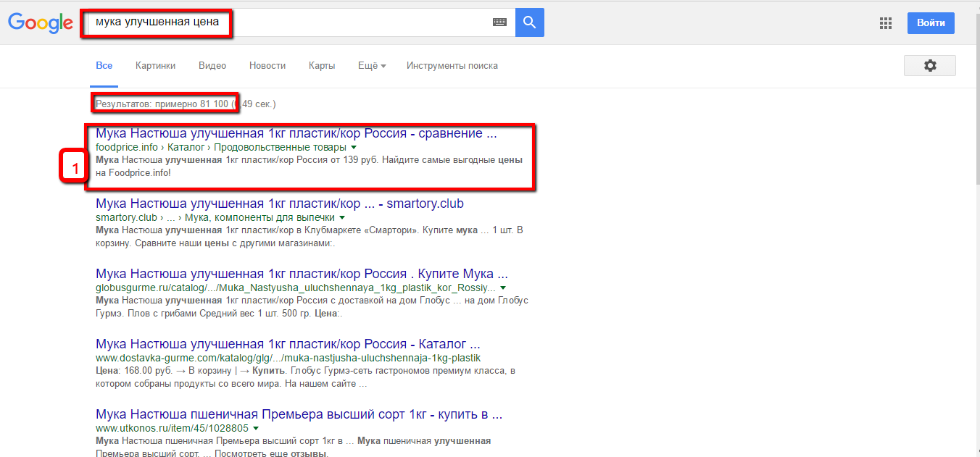Viewport: 980px width, 457px height.
Task: Expand the Ещё dropdown menu
Action: (x=372, y=66)
